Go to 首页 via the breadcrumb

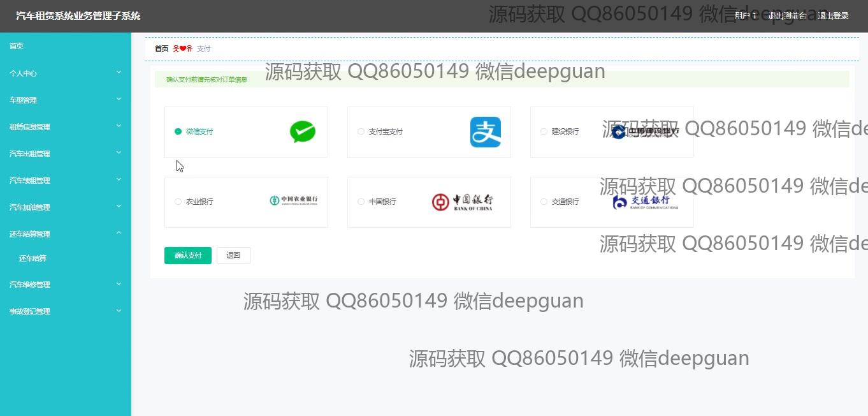point(162,48)
